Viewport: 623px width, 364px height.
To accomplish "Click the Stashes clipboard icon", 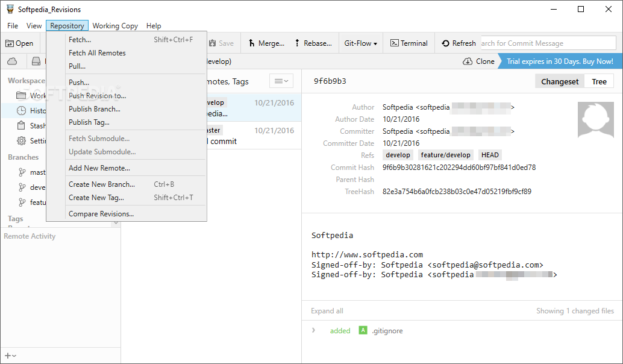I will (21, 125).
